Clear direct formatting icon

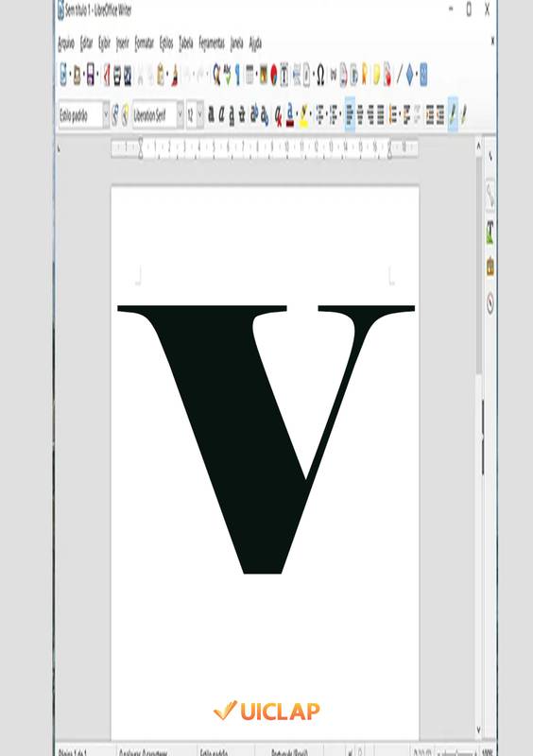(279, 115)
